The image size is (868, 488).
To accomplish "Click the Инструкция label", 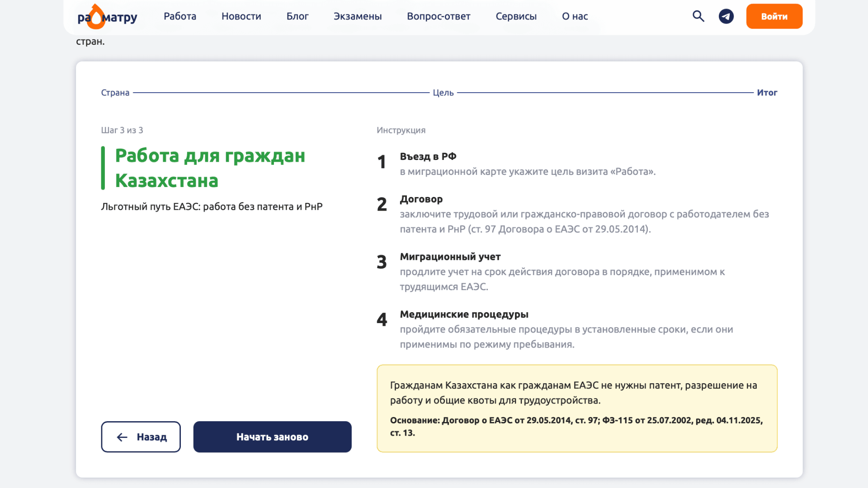I will click(401, 130).
